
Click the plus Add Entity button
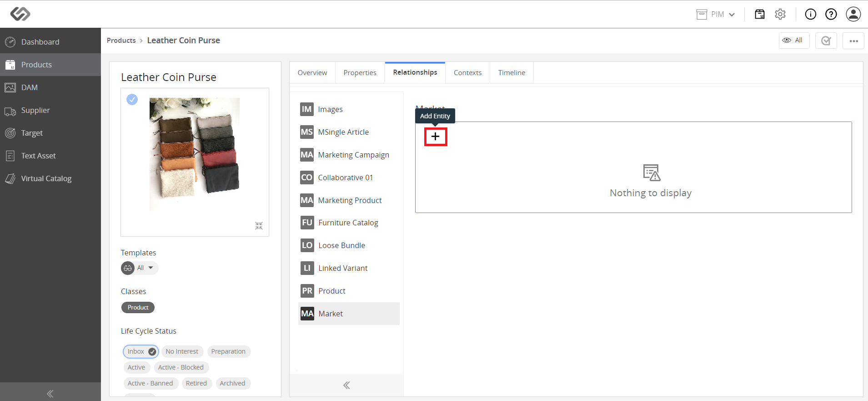(436, 137)
